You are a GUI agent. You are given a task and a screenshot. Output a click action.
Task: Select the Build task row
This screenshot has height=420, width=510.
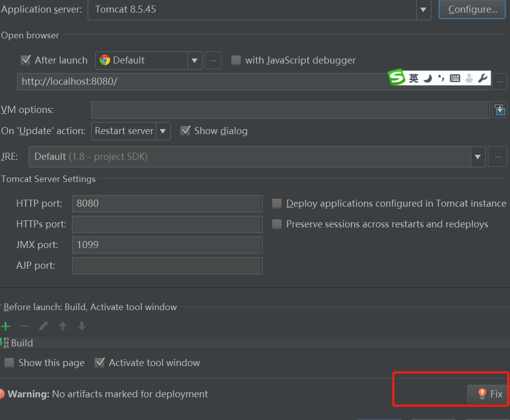pyautogui.click(x=255, y=343)
